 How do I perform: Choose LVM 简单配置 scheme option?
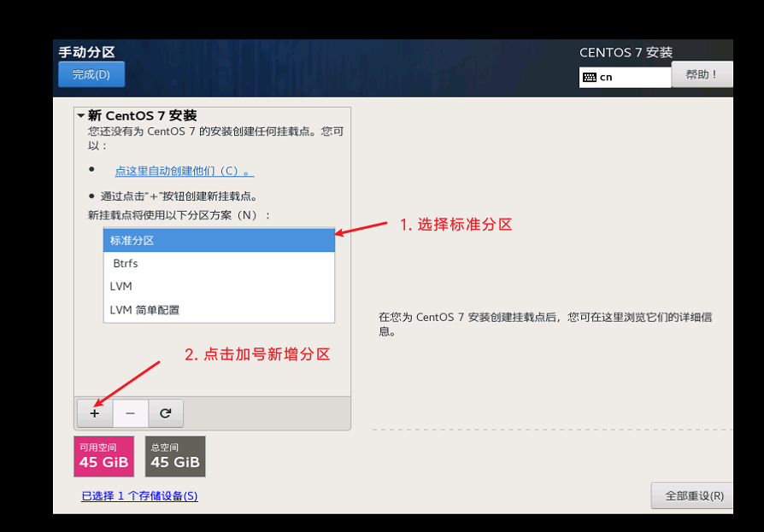pos(219,310)
